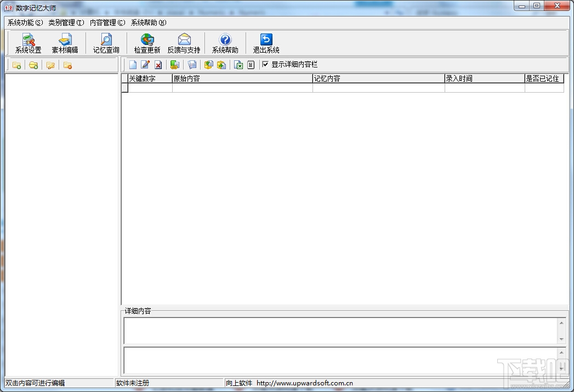Click the add category folder icon
The height and width of the screenshot is (392, 574).
pos(16,65)
